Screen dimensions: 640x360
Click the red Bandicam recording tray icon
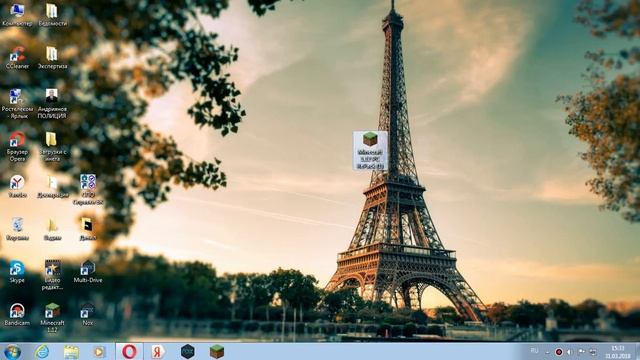click(x=559, y=352)
